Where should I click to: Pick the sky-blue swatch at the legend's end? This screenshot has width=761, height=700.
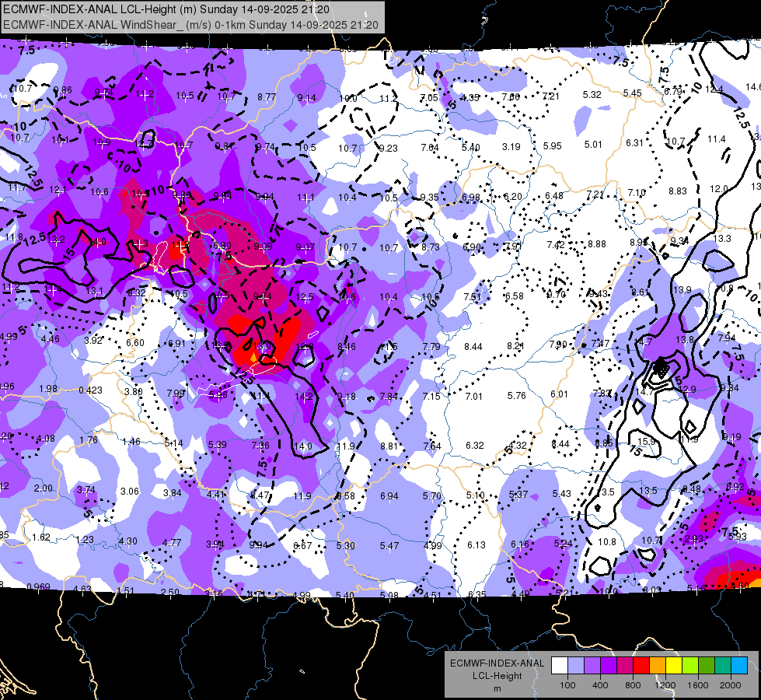740,666
